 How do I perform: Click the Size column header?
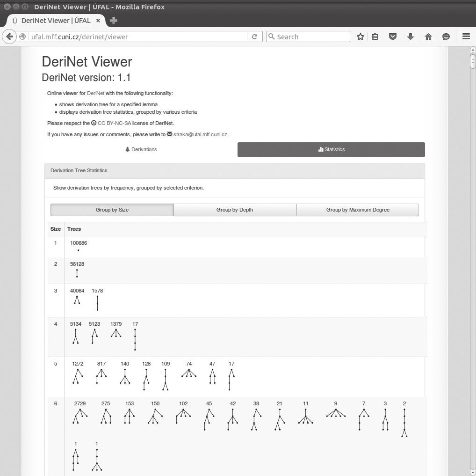coord(56,229)
